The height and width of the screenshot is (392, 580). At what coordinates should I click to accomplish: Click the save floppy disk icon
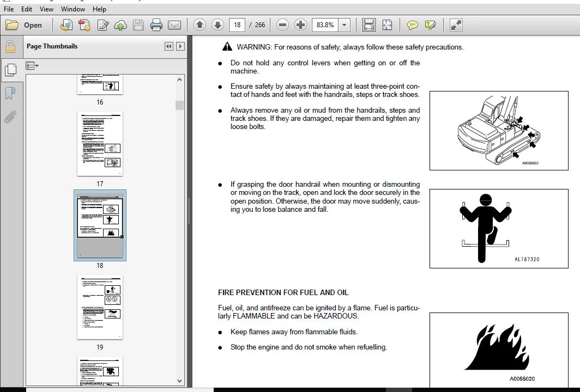tap(138, 25)
